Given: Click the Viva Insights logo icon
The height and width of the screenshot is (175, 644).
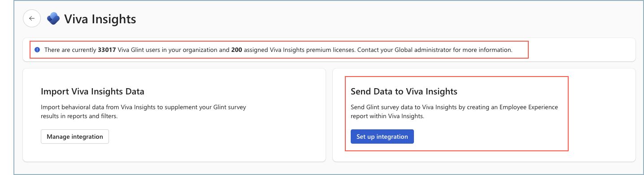Looking at the screenshot, I should [x=53, y=19].
